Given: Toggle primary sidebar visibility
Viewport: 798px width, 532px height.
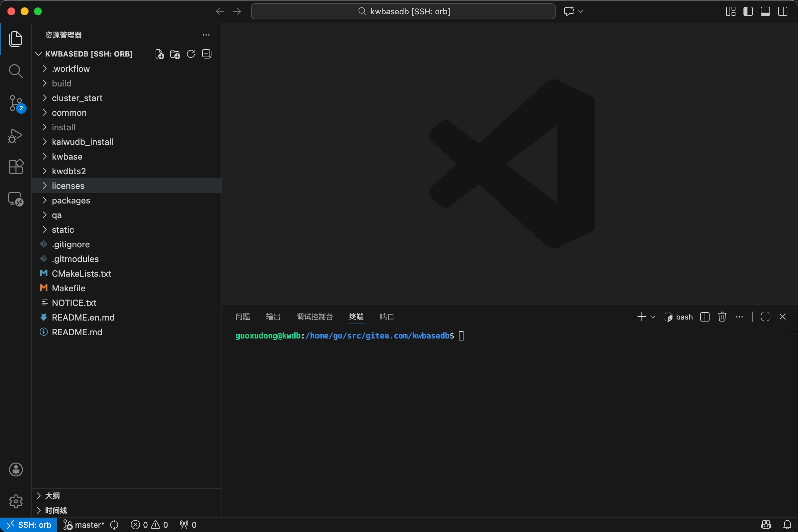Looking at the screenshot, I should pos(748,12).
